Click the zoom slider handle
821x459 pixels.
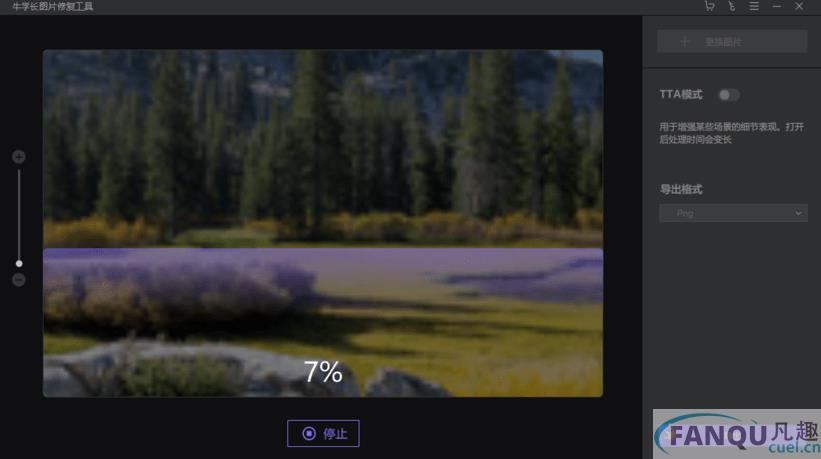click(19, 263)
